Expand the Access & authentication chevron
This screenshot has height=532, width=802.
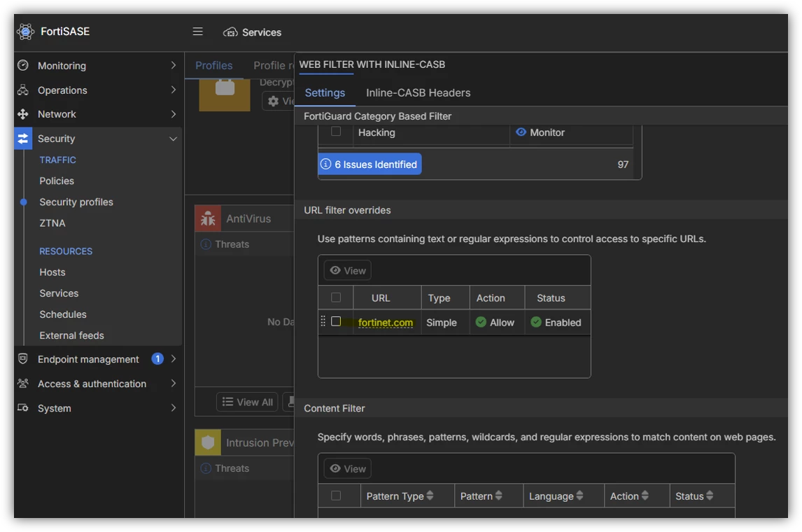(x=174, y=383)
